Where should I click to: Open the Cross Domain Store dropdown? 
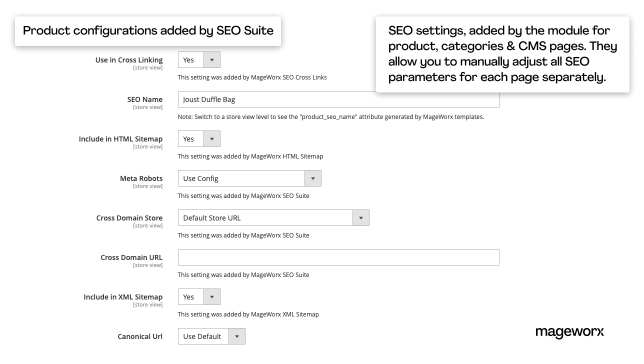click(x=361, y=217)
